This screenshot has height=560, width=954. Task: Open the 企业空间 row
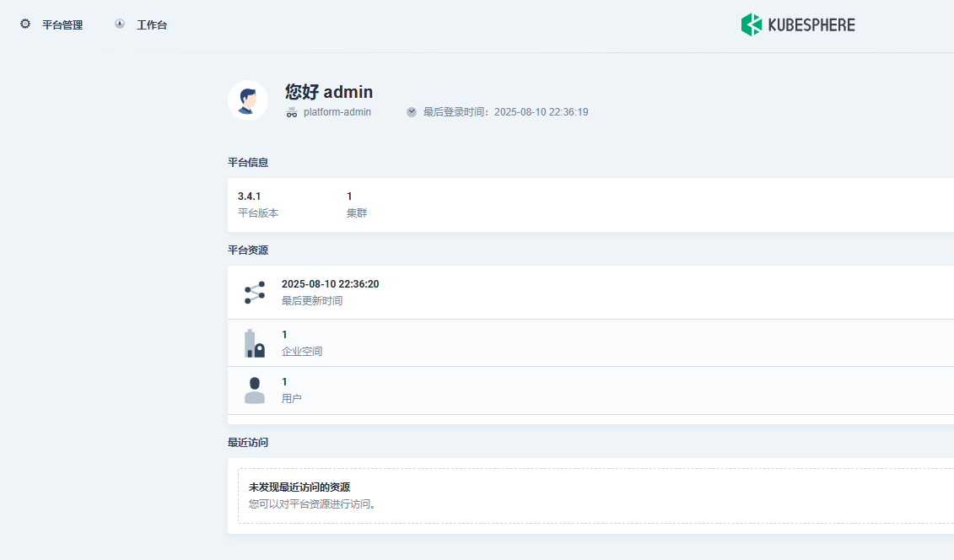(590, 343)
